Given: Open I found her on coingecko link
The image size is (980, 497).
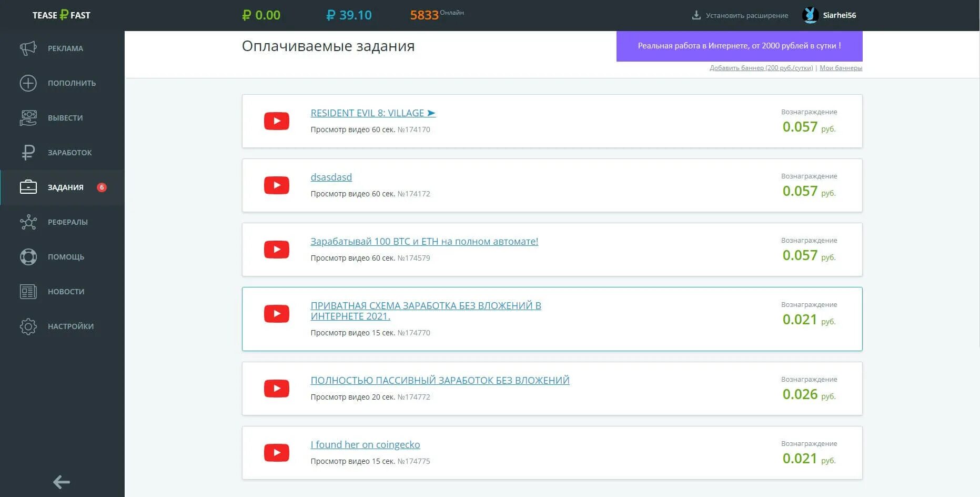Looking at the screenshot, I should click(x=365, y=445).
